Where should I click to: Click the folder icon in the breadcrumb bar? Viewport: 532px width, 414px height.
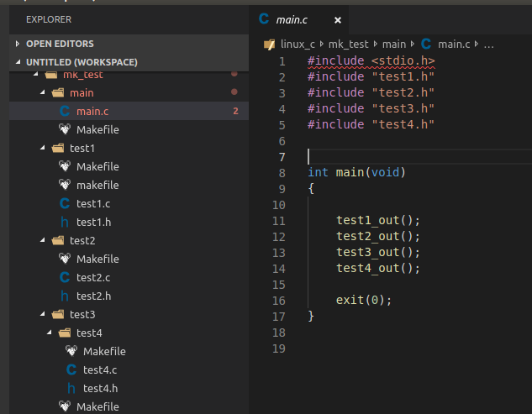click(x=270, y=45)
